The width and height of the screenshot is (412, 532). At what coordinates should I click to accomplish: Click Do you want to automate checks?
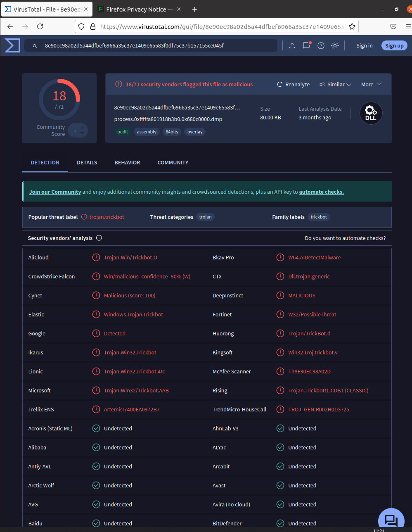tap(345, 238)
